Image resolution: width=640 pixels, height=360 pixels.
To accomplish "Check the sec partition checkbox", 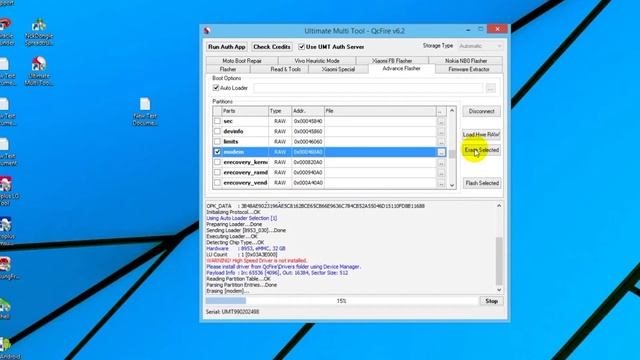I will pos(217,121).
